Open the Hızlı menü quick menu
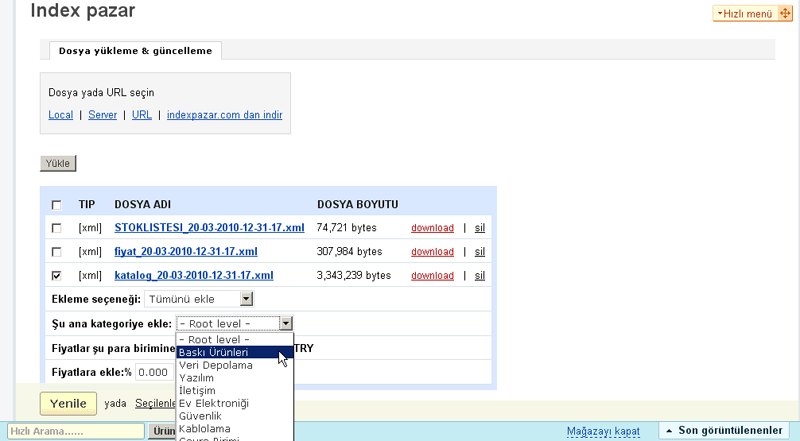 745,14
